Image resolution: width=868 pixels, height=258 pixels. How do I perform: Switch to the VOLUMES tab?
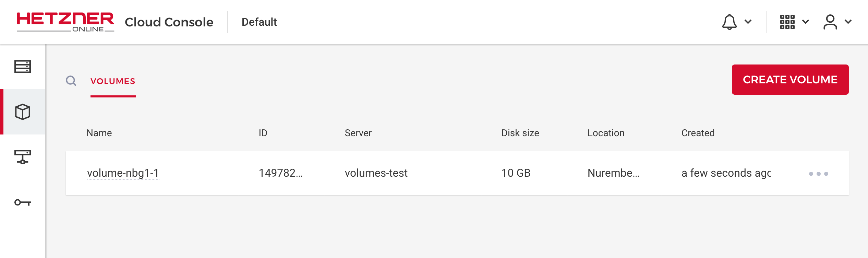coord(113,81)
